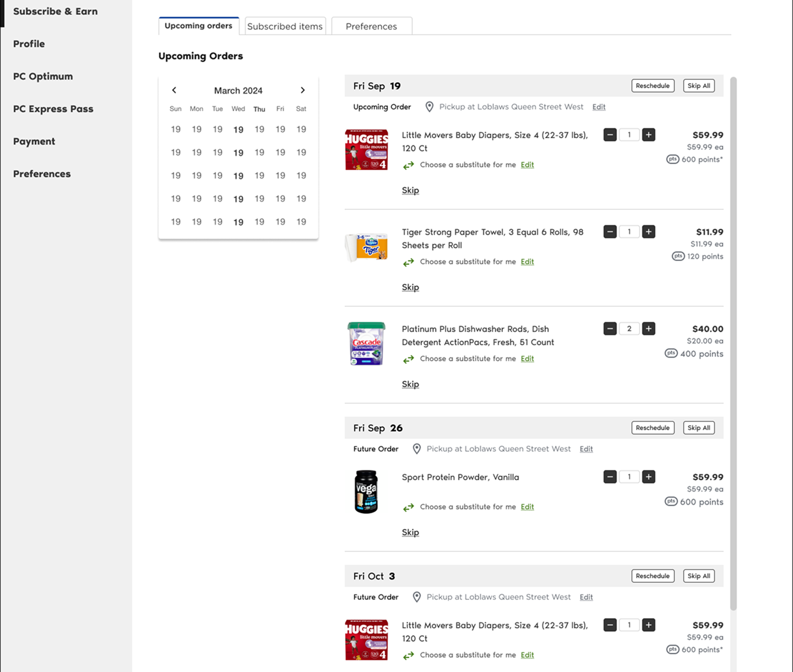Open Huggies diapers thumbnail in Oct 3 order
793x672 pixels.
(x=367, y=640)
